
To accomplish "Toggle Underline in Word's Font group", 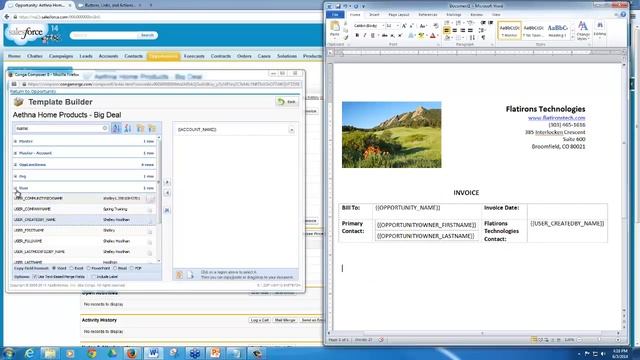I will tap(372, 36).
